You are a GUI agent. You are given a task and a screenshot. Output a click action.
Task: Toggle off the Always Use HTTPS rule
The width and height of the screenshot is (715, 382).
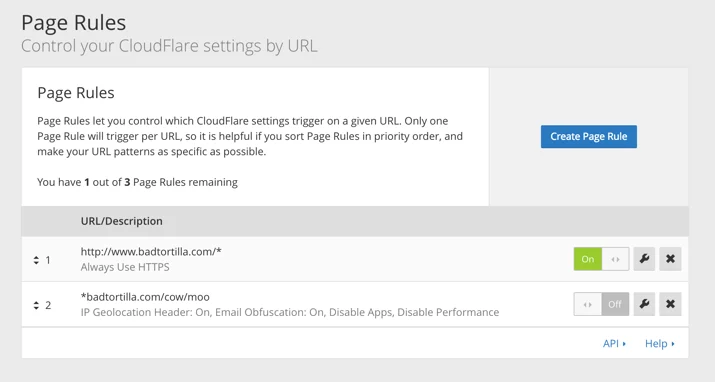[601, 259]
